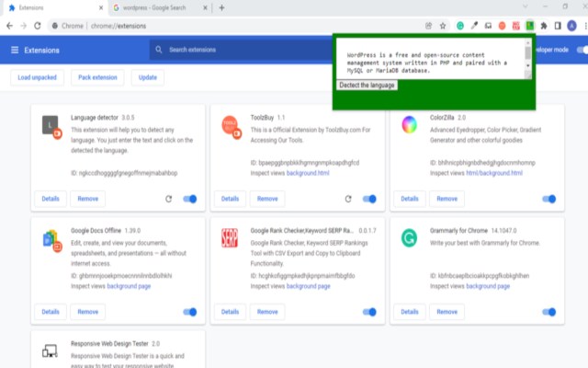Screen dimensions: 588x368
Task: Click the SERP rank checker logo
Action: [230, 238]
